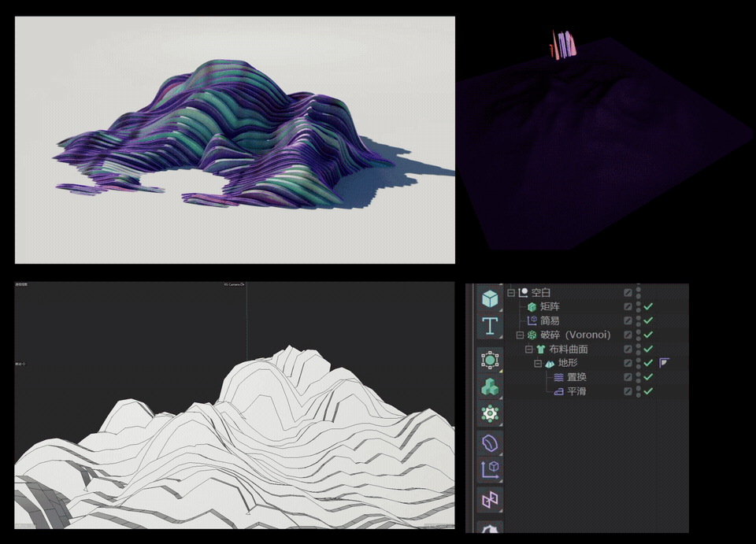Click the layer square of 空白

(x=628, y=293)
